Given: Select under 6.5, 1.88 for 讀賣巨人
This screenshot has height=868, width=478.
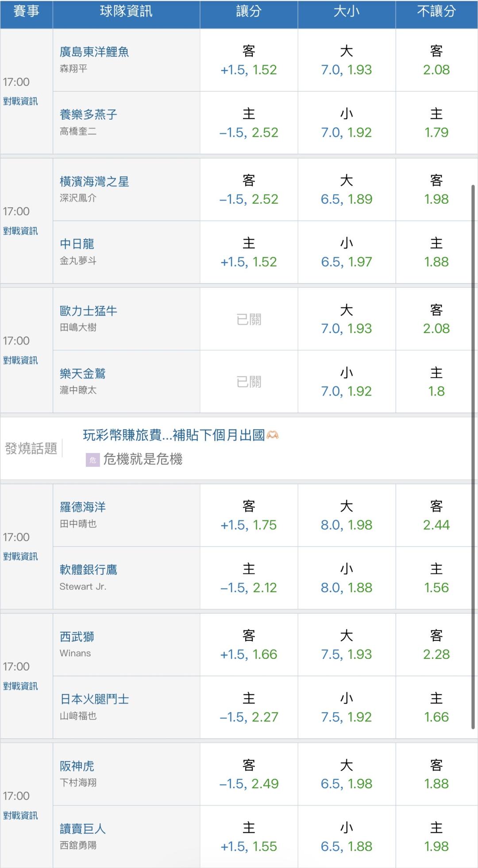Looking at the screenshot, I should coord(347,837).
